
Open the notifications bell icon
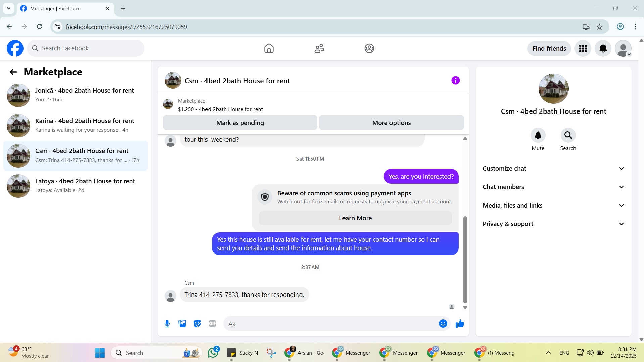coord(603,48)
